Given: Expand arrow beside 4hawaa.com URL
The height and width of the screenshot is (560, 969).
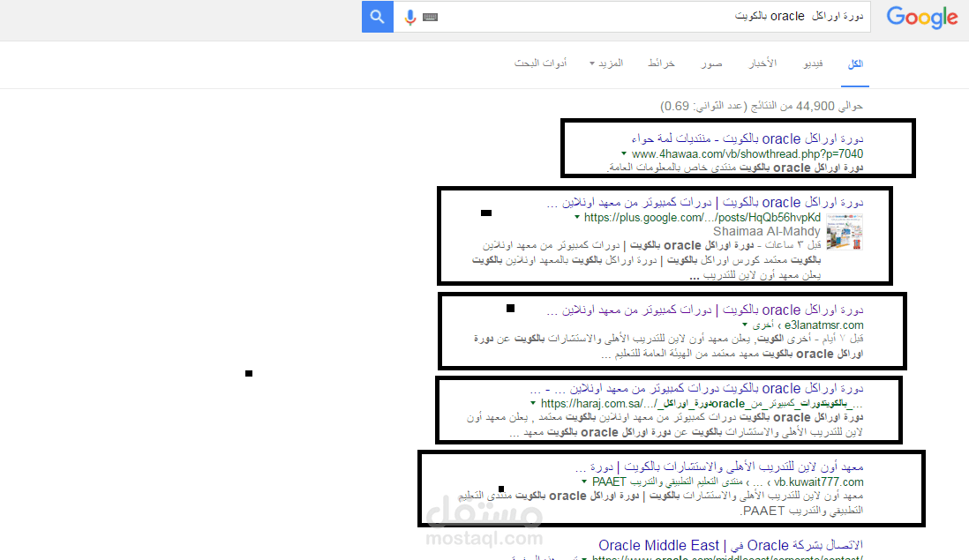Looking at the screenshot, I should coord(624,153).
